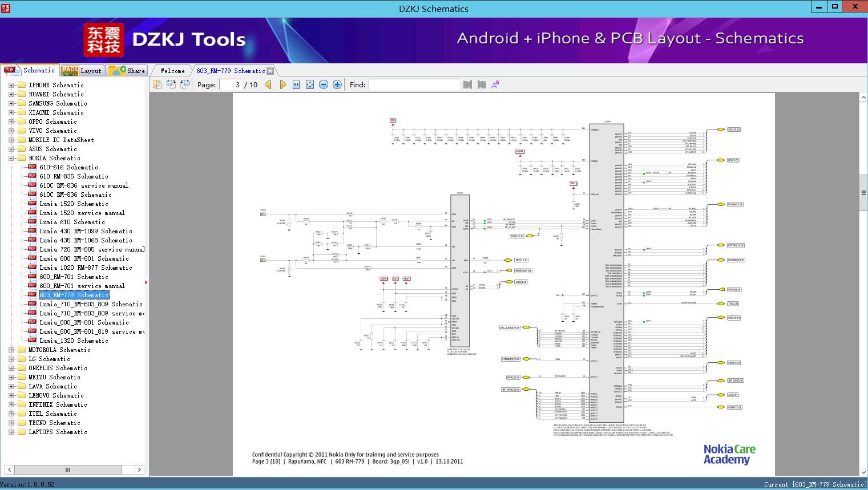The width and height of the screenshot is (868, 490).
Task: Fit page to width icon
Action: tap(296, 84)
